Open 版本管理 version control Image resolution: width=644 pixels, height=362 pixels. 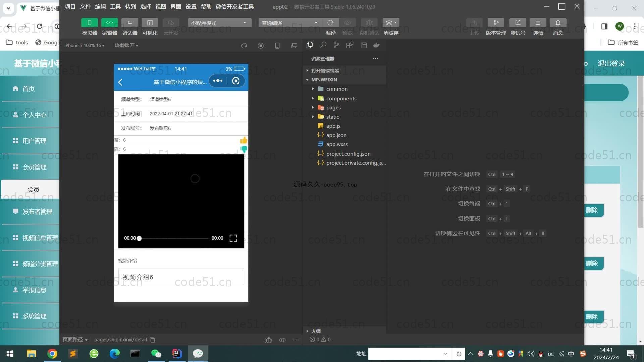point(496,23)
